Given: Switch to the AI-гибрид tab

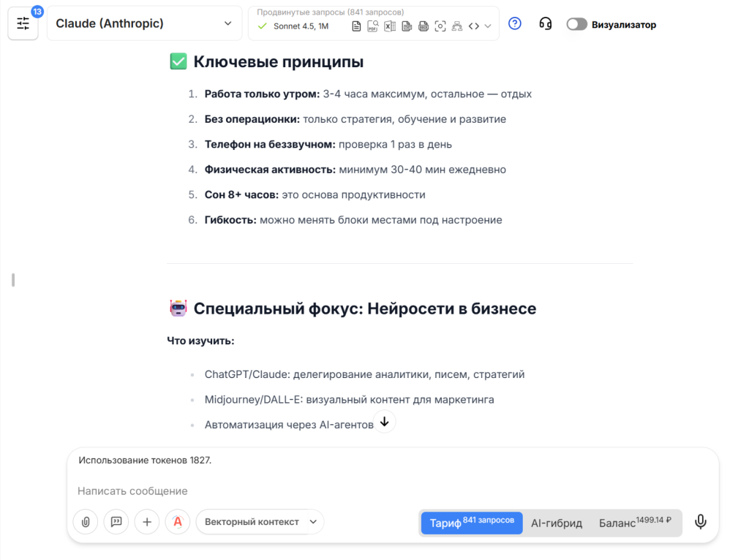Looking at the screenshot, I should (x=560, y=523).
